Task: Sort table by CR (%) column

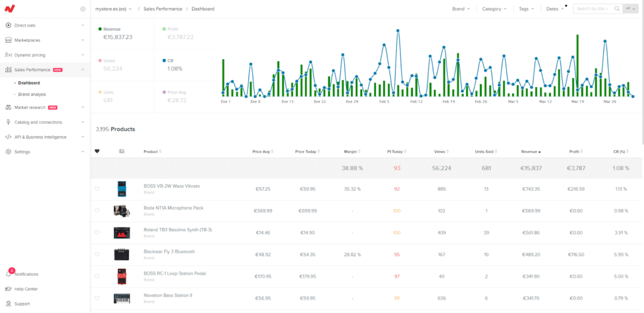Action: [x=621, y=152]
